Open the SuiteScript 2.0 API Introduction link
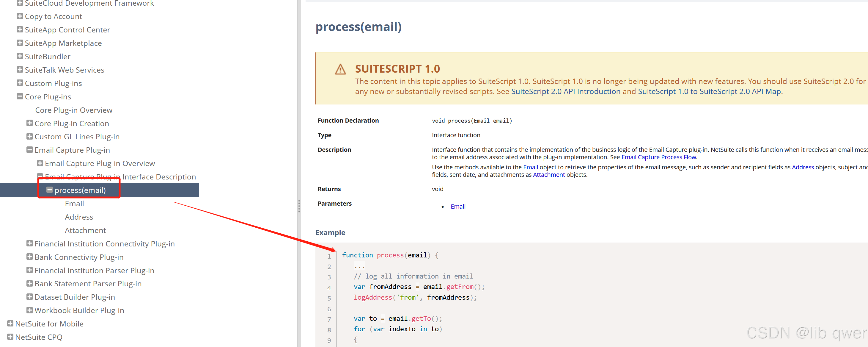 (x=566, y=91)
